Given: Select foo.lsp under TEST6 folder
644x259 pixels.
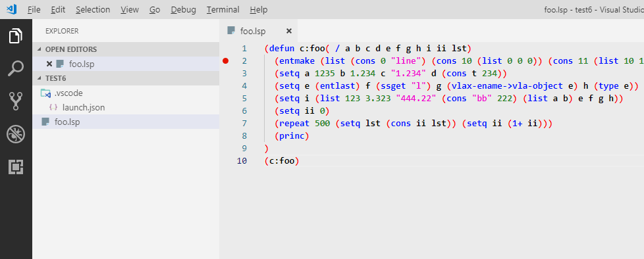Looking at the screenshot, I should point(126,122).
